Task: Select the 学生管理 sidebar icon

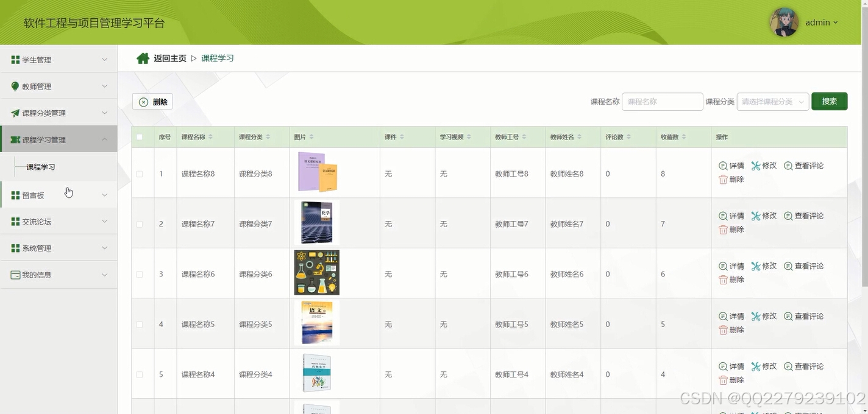Action: (15, 59)
